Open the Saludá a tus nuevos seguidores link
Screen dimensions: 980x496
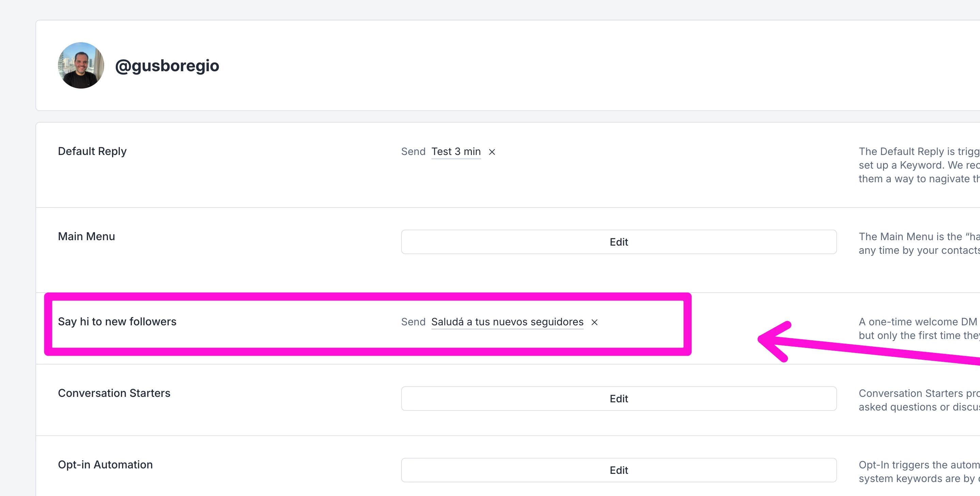(507, 322)
